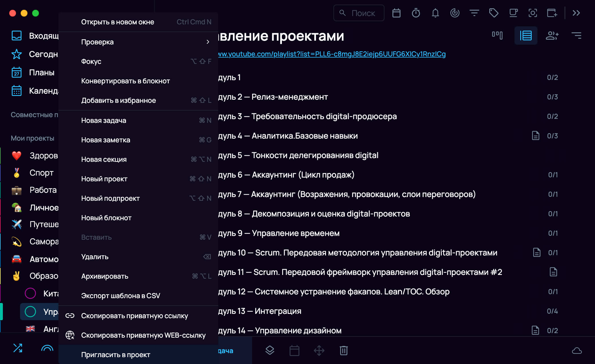
Task: Click the shuffle icon at bottom left
Action: [18, 348]
